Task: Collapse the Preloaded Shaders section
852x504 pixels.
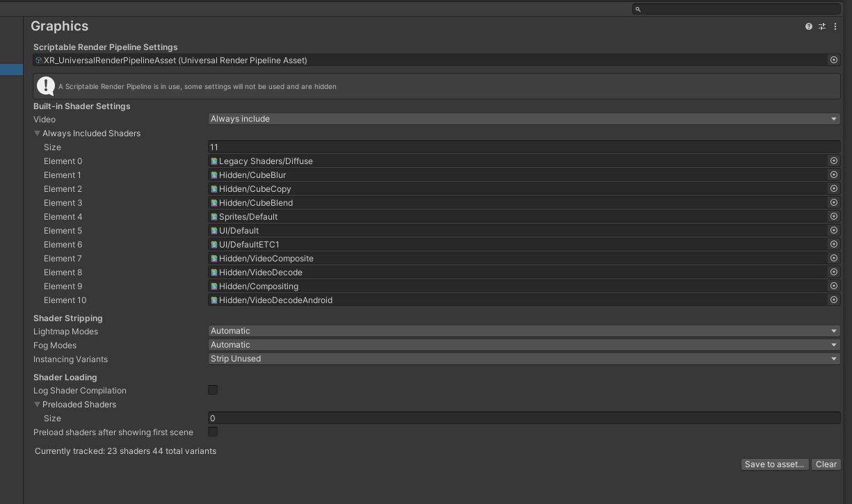Action: point(38,404)
